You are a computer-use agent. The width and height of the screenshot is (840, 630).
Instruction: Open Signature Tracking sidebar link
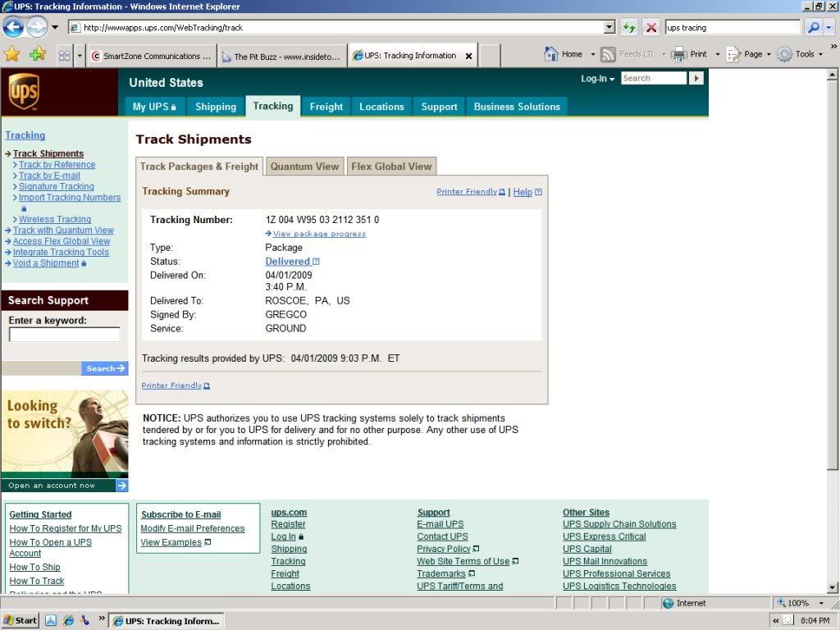coord(57,186)
